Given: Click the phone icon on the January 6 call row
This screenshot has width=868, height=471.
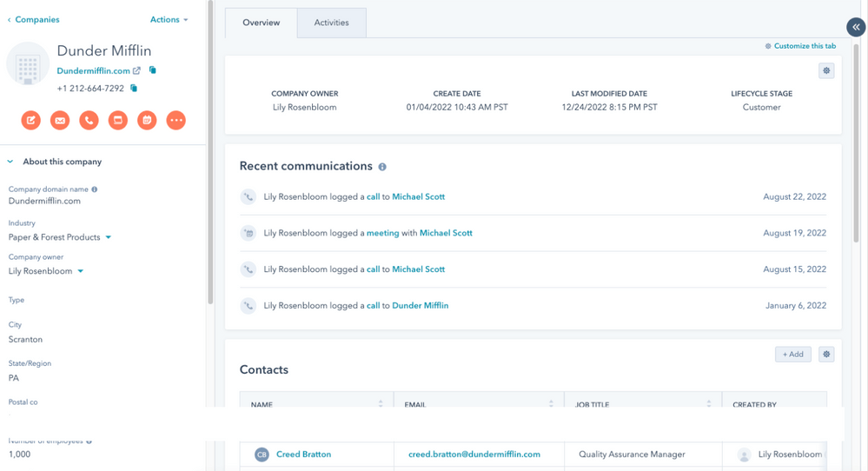Looking at the screenshot, I should point(248,306).
